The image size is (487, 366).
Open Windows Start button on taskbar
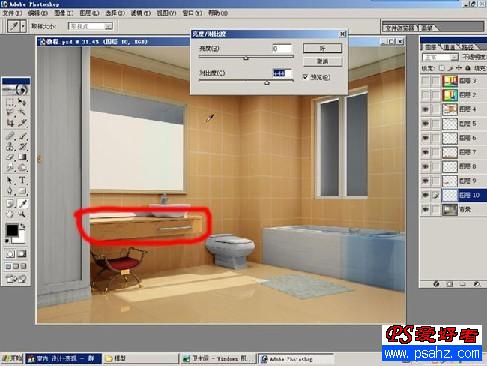pyautogui.click(x=12, y=359)
